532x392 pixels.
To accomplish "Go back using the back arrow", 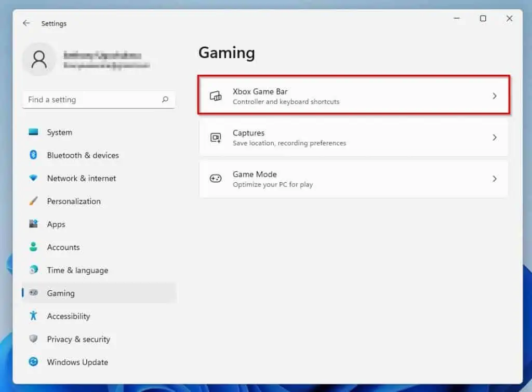I will (x=26, y=23).
